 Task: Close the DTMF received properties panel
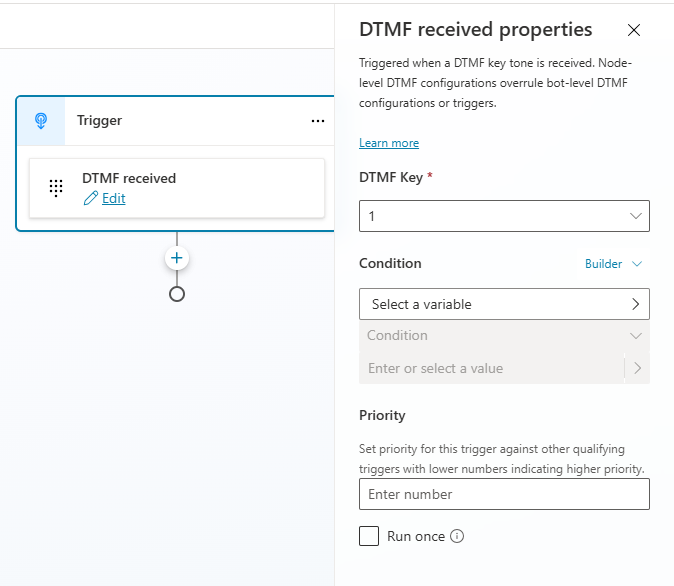tap(634, 30)
